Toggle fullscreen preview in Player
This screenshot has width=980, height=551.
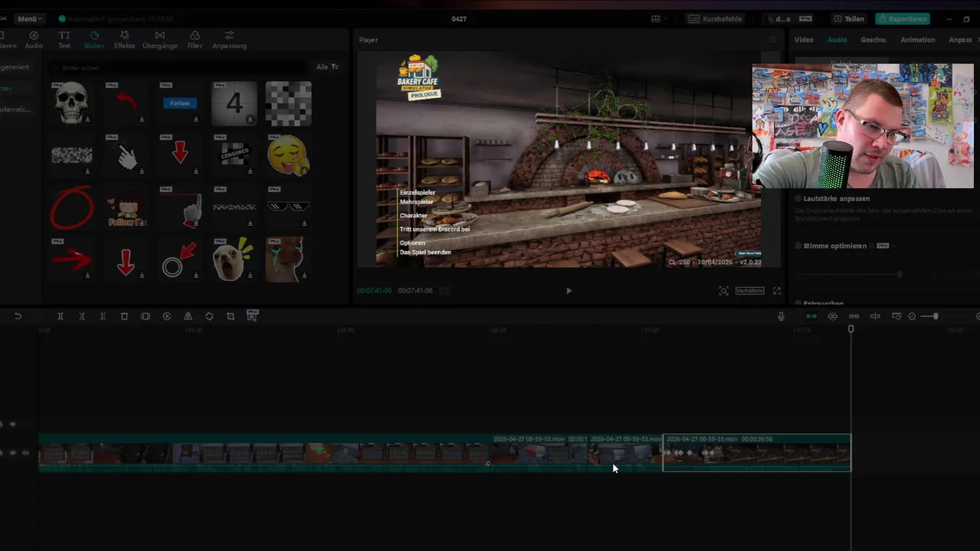776,291
